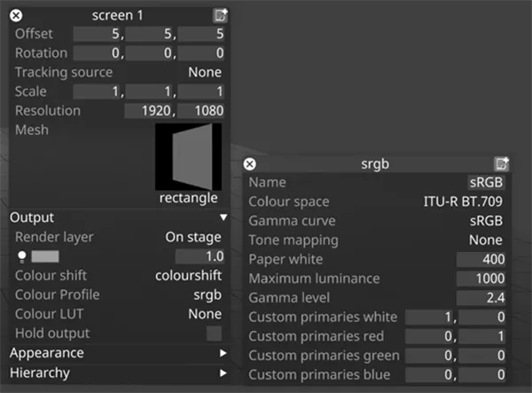Open Tracking source None selector
This screenshot has width=532, height=393.
coord(205,72)
